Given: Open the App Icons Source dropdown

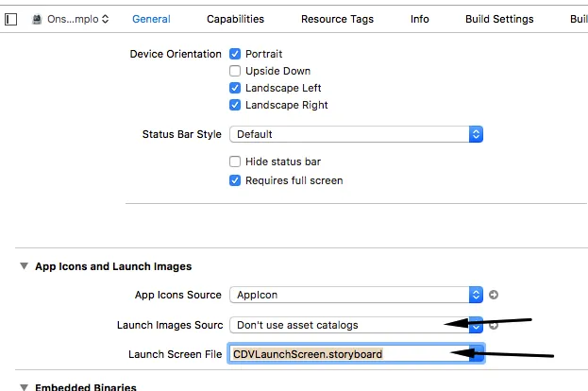Looking at the screenshot, I should point(356,295).
